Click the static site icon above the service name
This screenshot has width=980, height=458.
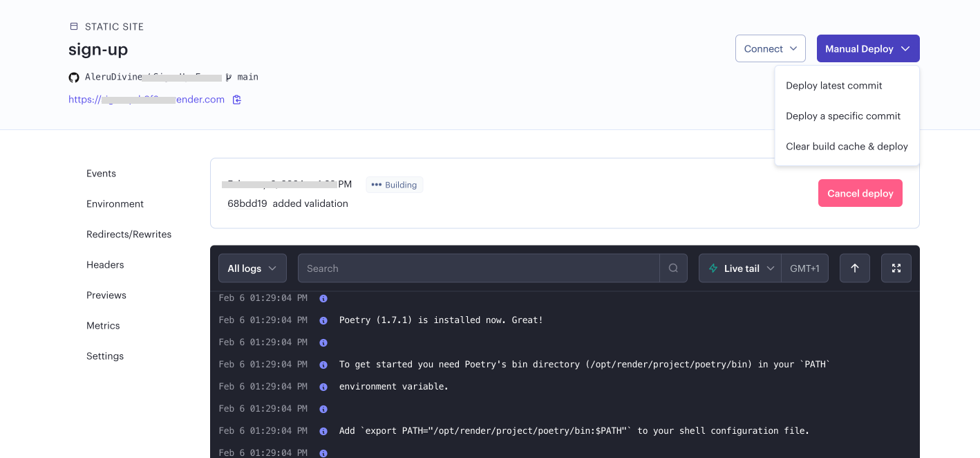74,26
